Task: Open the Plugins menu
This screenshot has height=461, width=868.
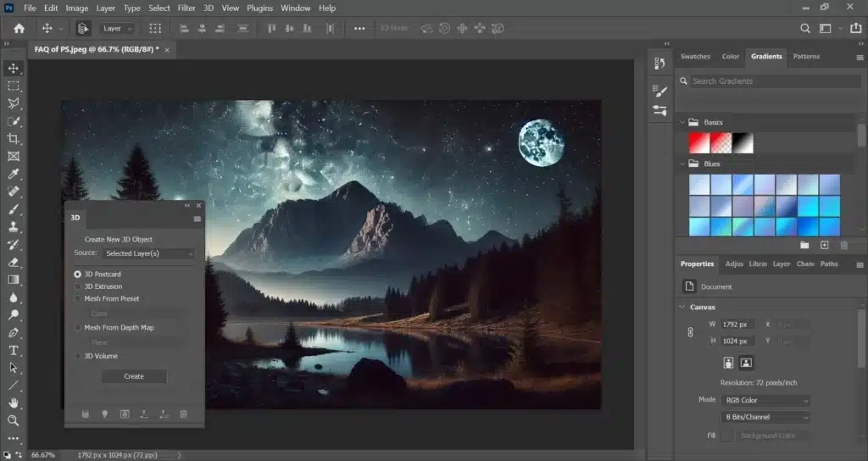Action: (259, 8)
